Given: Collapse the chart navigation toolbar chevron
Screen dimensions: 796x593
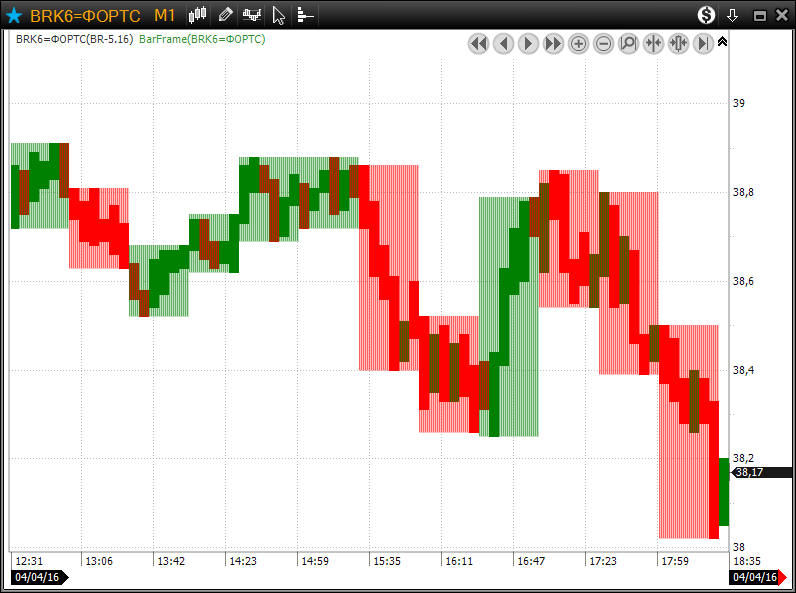Looking at the screenshot, I should pos(723,42).
